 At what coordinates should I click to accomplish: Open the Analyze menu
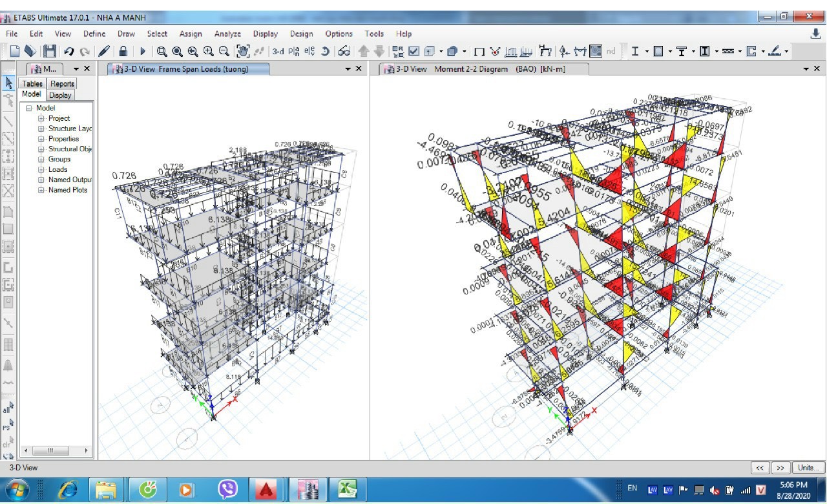coord(227,34)
